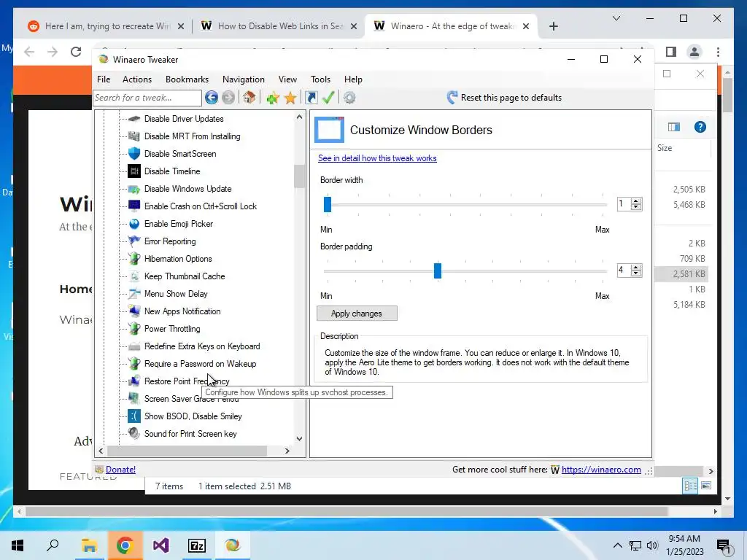The width and height of the screenshot is (747, 560).
Task: Click the blue help question mark icon
Action: pos(700,127)
